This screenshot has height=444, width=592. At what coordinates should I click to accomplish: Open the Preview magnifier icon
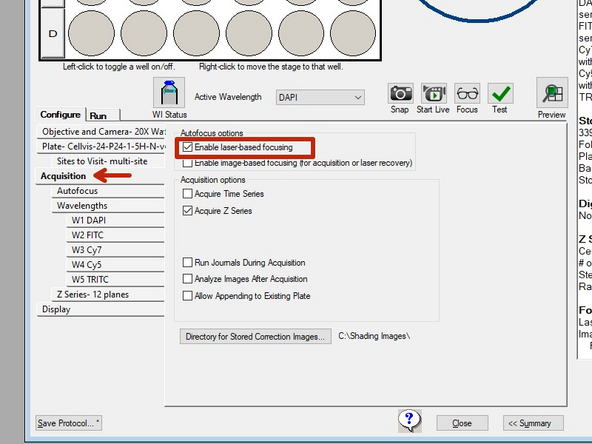click(552, 93)
